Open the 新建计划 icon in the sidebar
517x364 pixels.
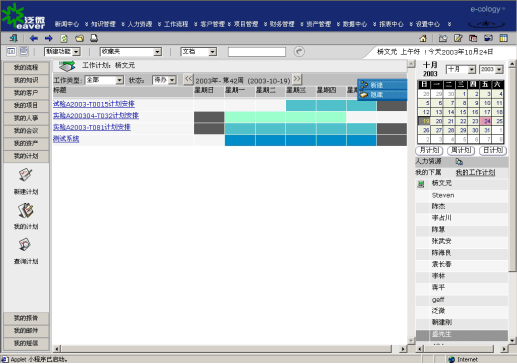pos(25,175)
